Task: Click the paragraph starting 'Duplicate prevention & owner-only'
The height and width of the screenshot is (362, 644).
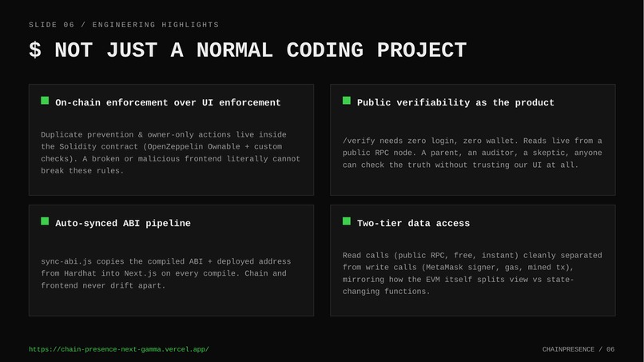Action: 170,153
